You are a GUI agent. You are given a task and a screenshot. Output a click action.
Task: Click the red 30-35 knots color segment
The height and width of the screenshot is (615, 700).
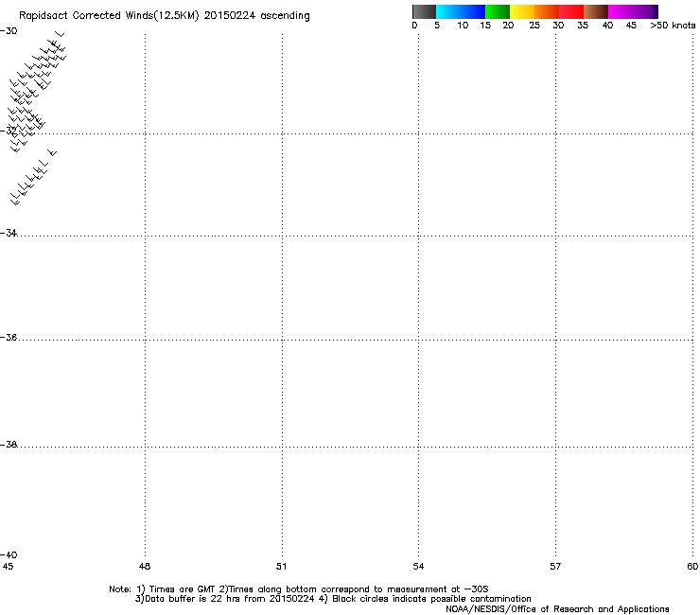tap(571, 11)
